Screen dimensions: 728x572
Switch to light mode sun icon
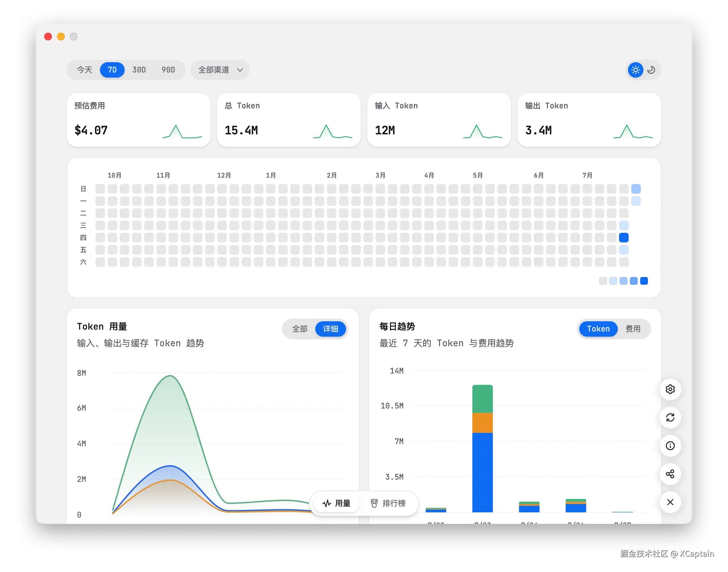(x=635, y=70)
